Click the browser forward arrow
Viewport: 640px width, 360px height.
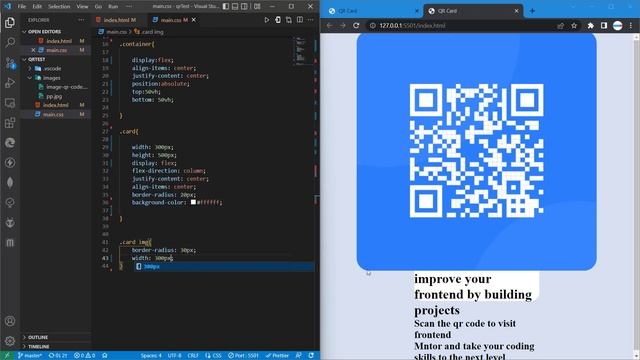click(x=342, y=25)
